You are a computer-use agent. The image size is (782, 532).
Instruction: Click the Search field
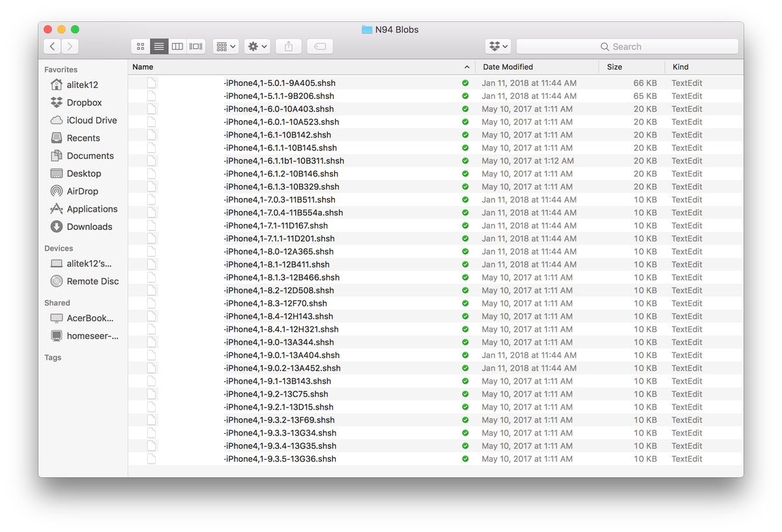pyautogui.click(x=628, y=46)
